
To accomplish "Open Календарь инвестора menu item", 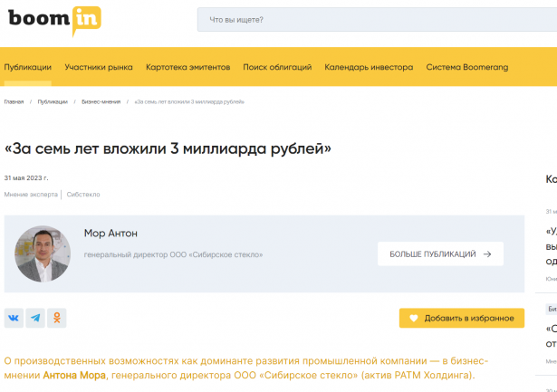I will point(369,67).
